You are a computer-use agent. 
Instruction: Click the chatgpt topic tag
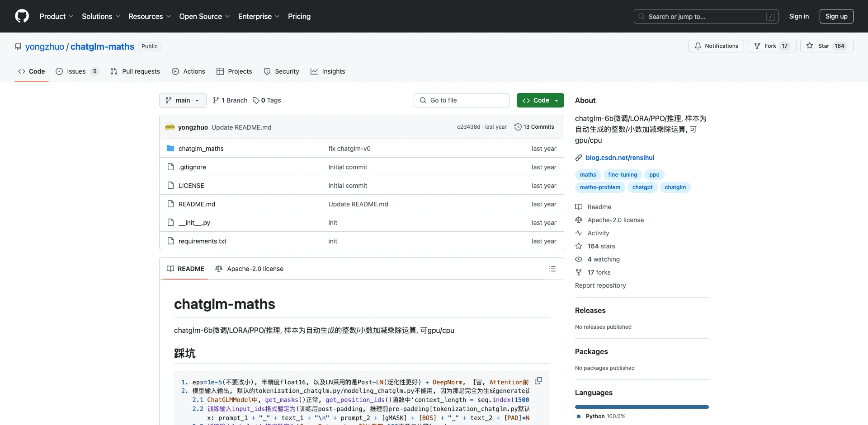coord(642,187)
